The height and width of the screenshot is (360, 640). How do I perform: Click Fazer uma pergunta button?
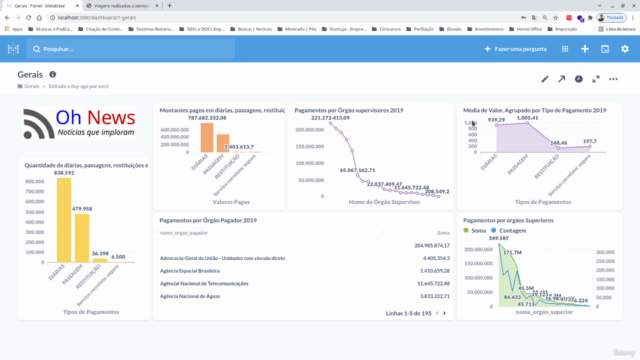[x=516, y=49]
